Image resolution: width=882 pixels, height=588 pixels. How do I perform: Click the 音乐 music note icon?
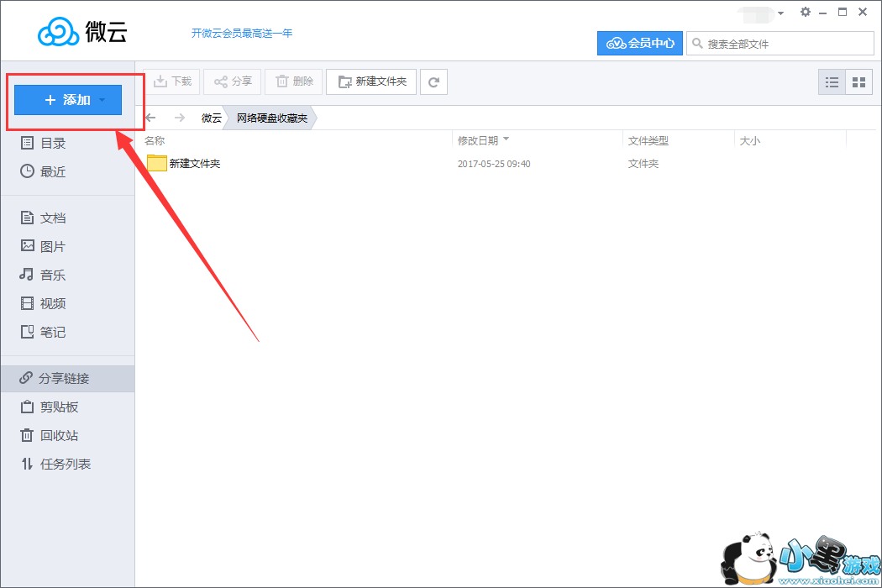tap(26, 274)
